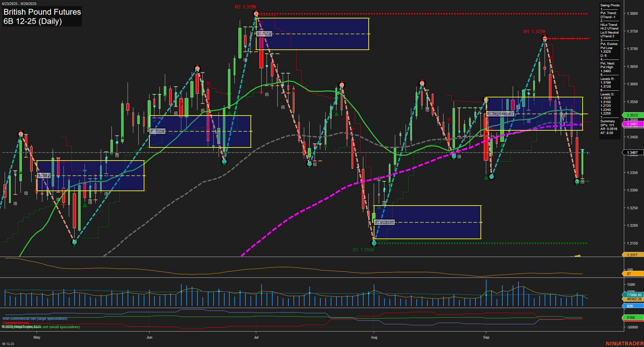Click the gold 49362.26 value marker

click(633, 299)
